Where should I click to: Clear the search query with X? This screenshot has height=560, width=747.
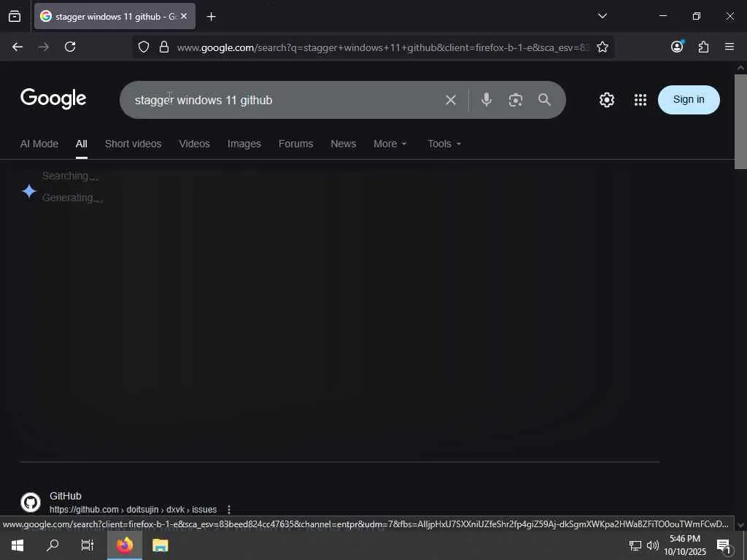[451, 100]
